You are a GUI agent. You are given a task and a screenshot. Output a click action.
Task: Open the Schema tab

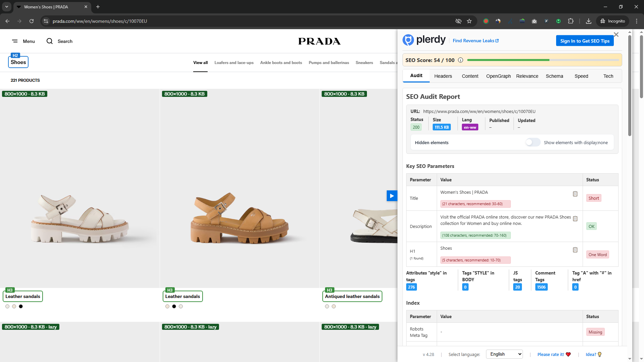click(554, 76)
